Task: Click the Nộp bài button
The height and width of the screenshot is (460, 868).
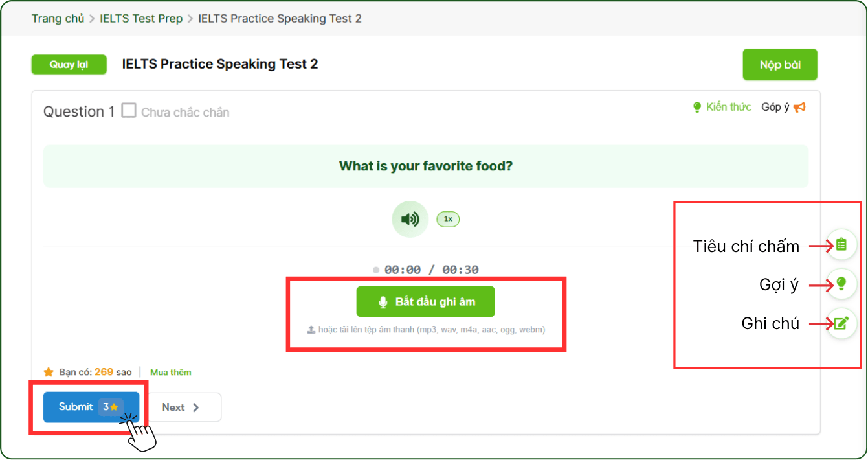Action: click(x=779, y=65)
